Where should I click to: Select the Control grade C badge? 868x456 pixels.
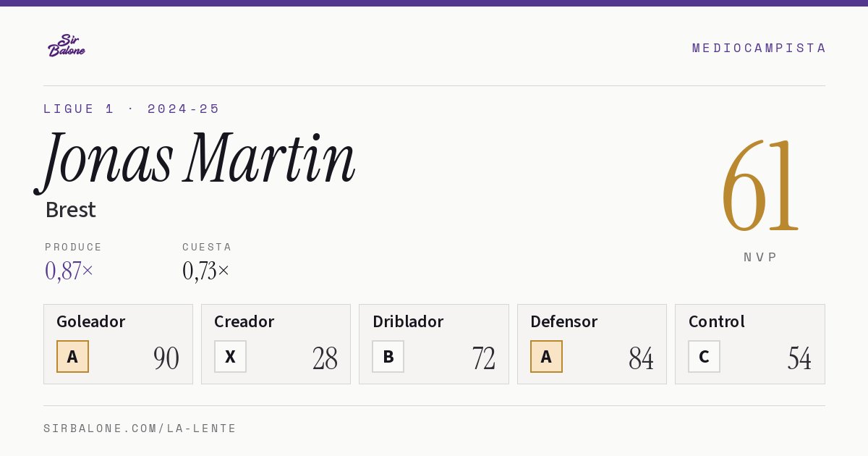pyautogui.click(x=704, y=356)
